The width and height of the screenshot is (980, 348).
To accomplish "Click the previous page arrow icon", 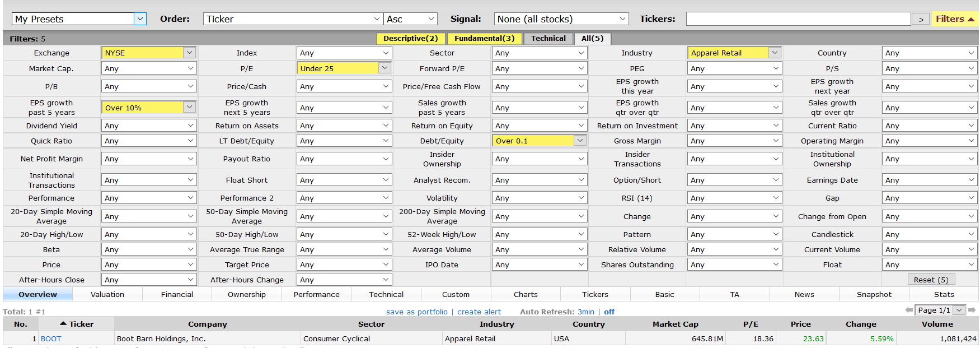I will click(909, 310).
